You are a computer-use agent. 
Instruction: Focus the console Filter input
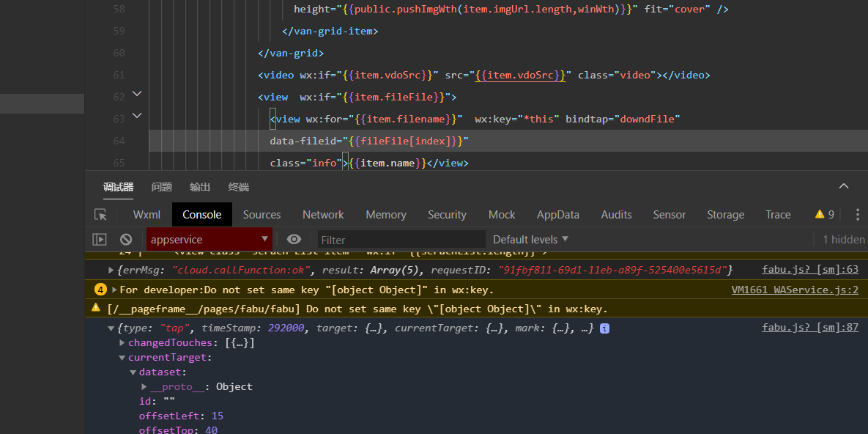[x=401, y=240]
